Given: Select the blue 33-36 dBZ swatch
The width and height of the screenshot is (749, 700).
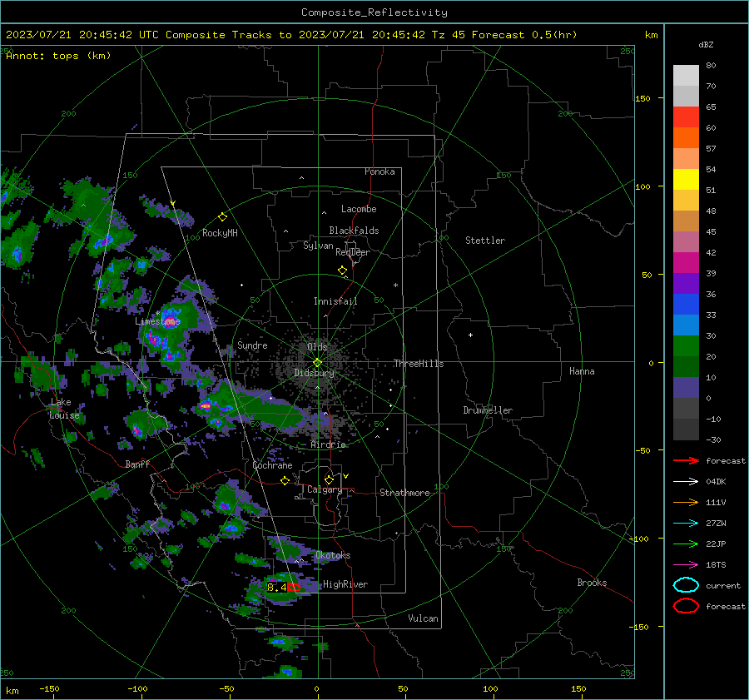Looking at the screenshot, I should click(686, 305).
